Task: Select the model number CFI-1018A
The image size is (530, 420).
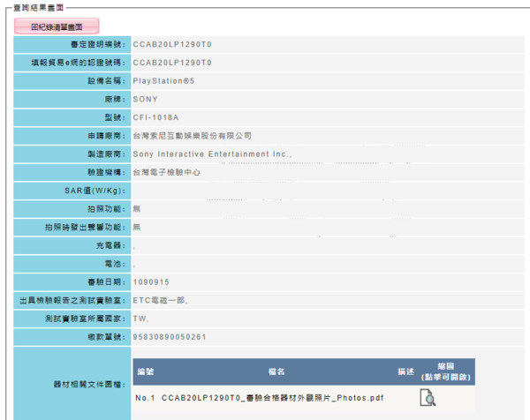Action: 155,117
